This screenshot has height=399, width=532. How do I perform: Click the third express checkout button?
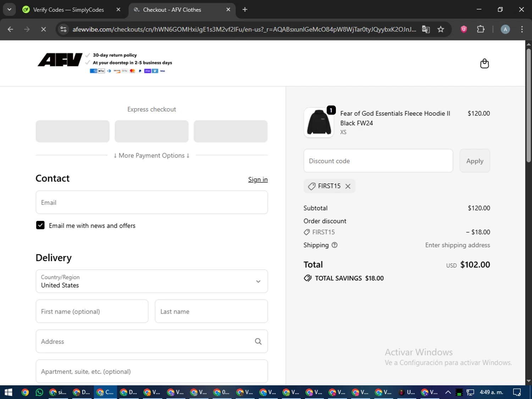tap(231, 131)
